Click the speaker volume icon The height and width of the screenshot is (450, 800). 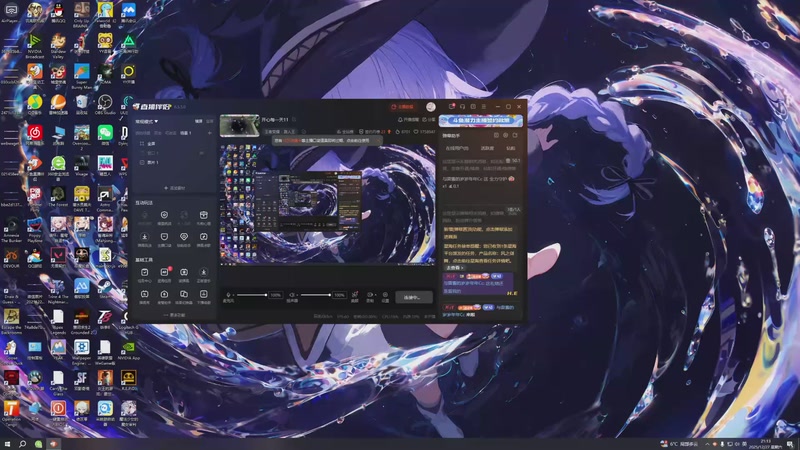pos(292,295)
